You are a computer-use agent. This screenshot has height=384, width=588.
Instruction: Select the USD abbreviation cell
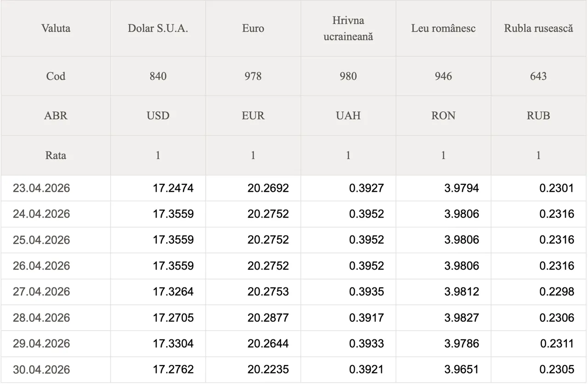click(x=158, y=115)
